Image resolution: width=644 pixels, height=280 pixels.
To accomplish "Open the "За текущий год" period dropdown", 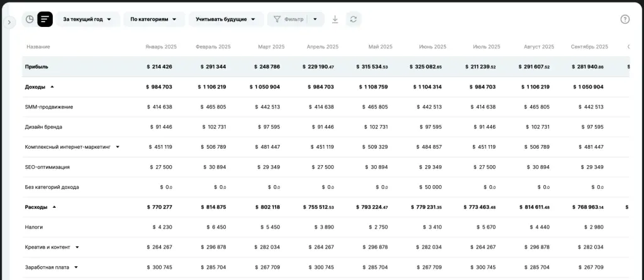I will (88, 19).
